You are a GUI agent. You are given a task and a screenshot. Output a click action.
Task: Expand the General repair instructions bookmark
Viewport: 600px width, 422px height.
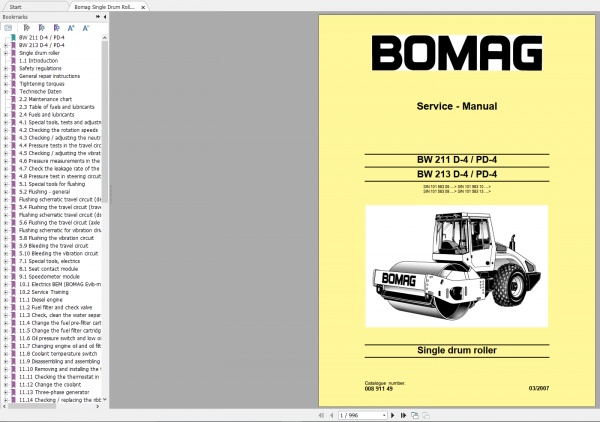5,76
